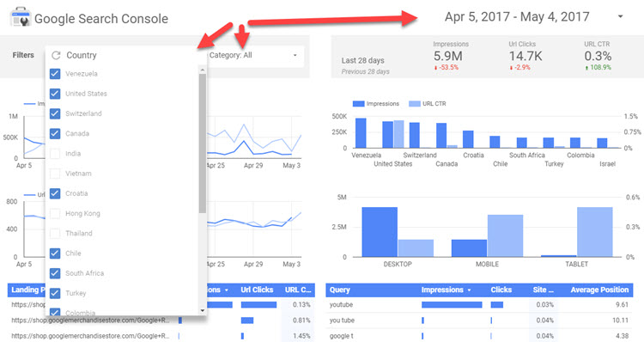The height and width of the screenshot is (342, 644).
Task: Uncheck the Canada checkbox
Action: pyautogui.click(x=55, y=133)
